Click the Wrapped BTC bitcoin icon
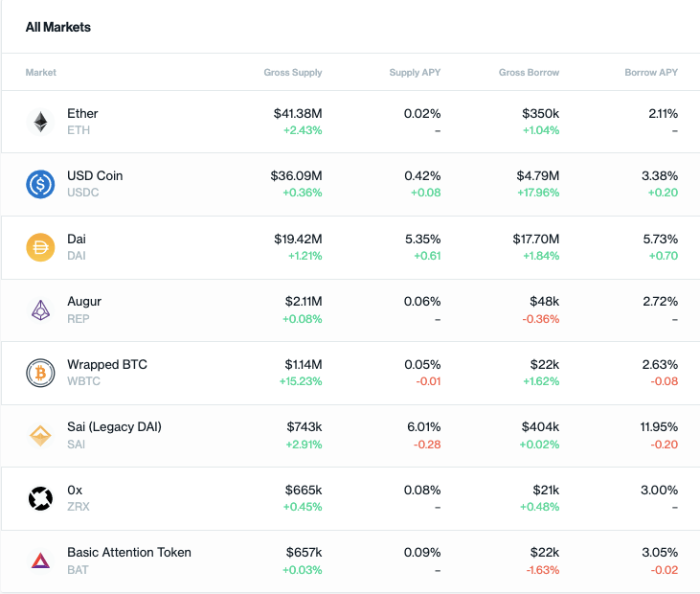The image size is (700, 594). click(40, 373)
